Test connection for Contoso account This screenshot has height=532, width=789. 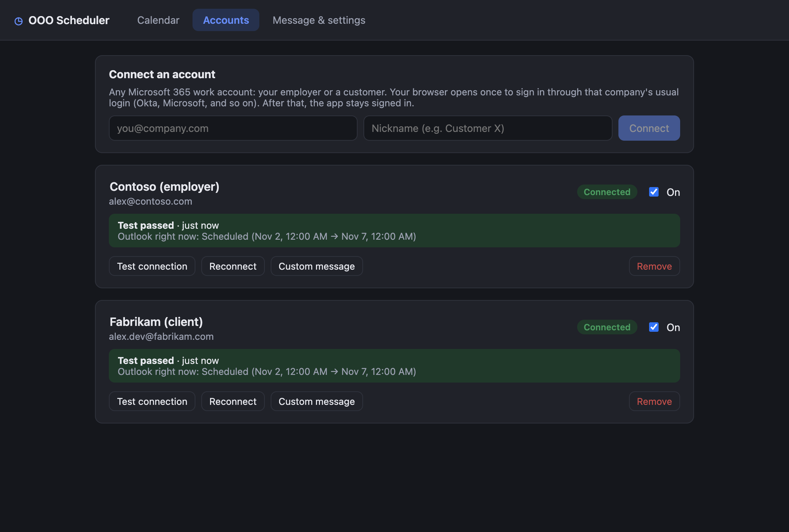(x=152, y=266)
